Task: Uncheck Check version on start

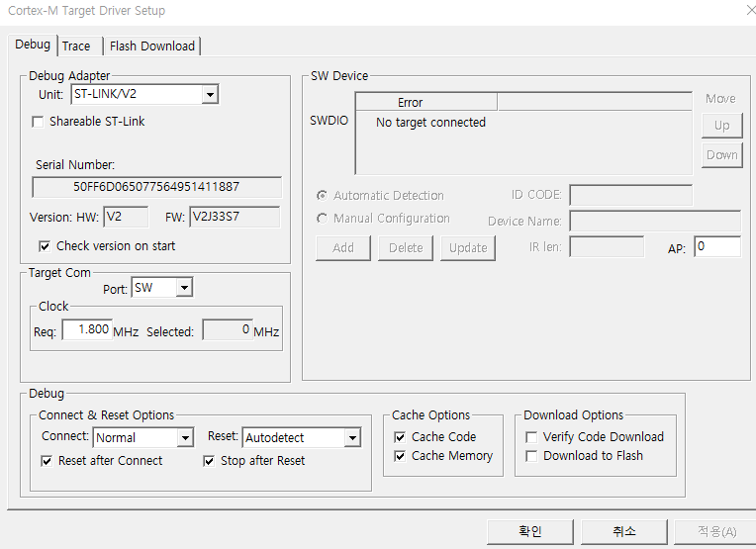Action: click(x=45, y=246)
